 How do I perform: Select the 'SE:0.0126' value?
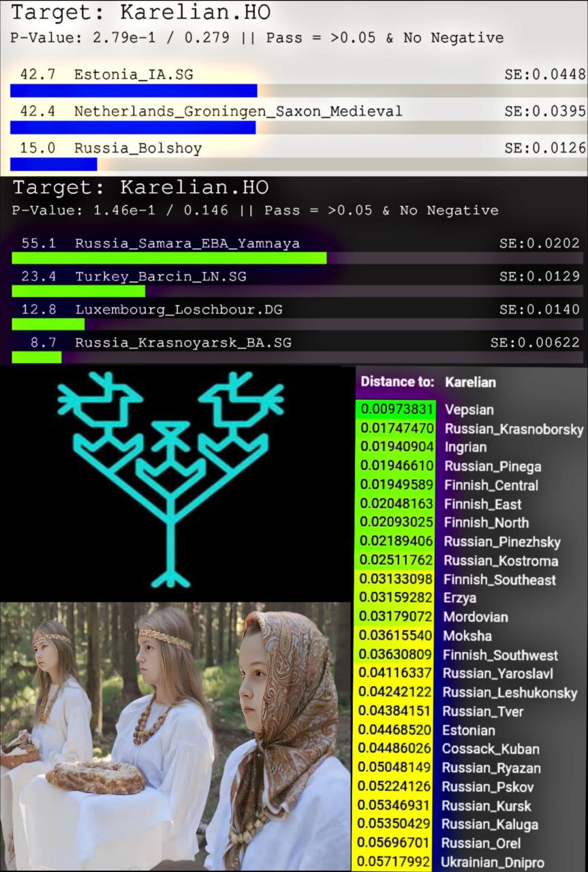pos(545,148)
